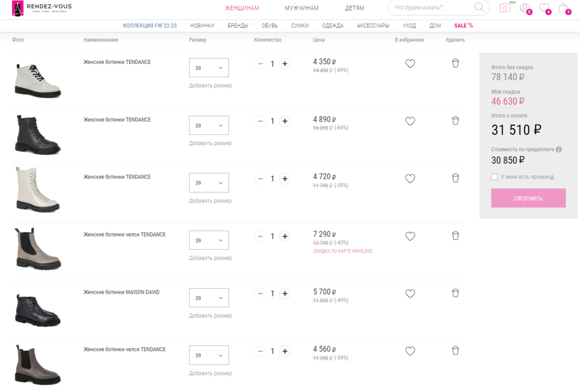580x392 pixels.
Task: Delete the 4 890 ₽ boots from cart
Action: [455, 121]
